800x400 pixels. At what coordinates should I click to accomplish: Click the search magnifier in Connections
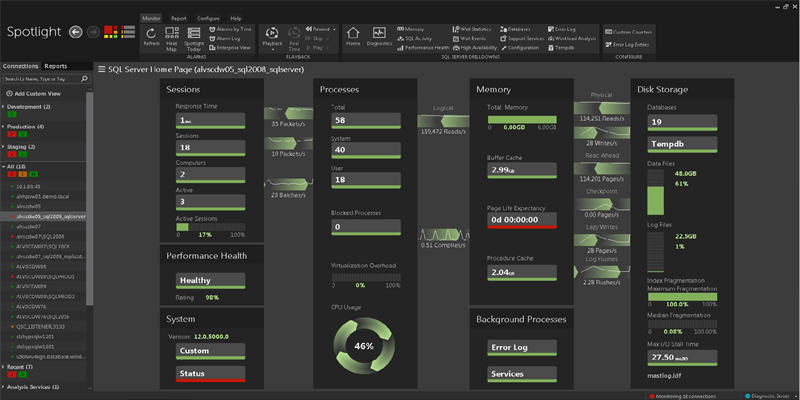tap(84, 79)
